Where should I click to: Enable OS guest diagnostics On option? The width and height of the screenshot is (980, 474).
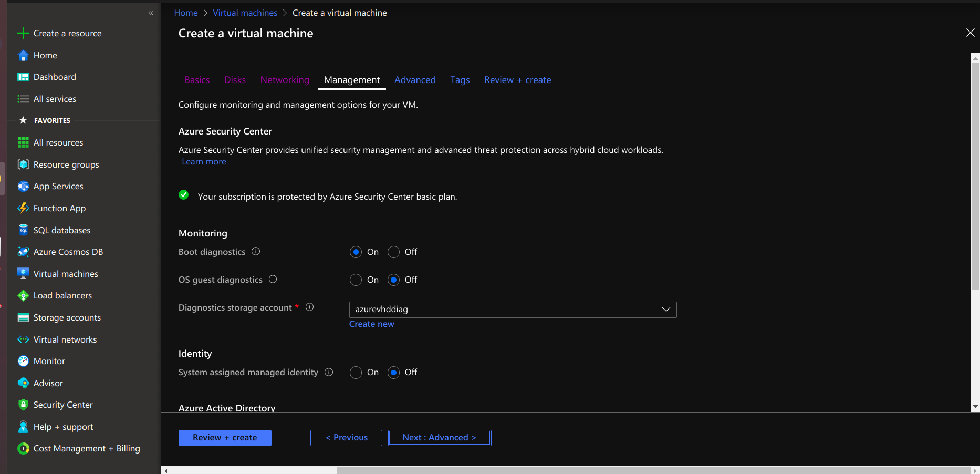click(x=356, y=280)
